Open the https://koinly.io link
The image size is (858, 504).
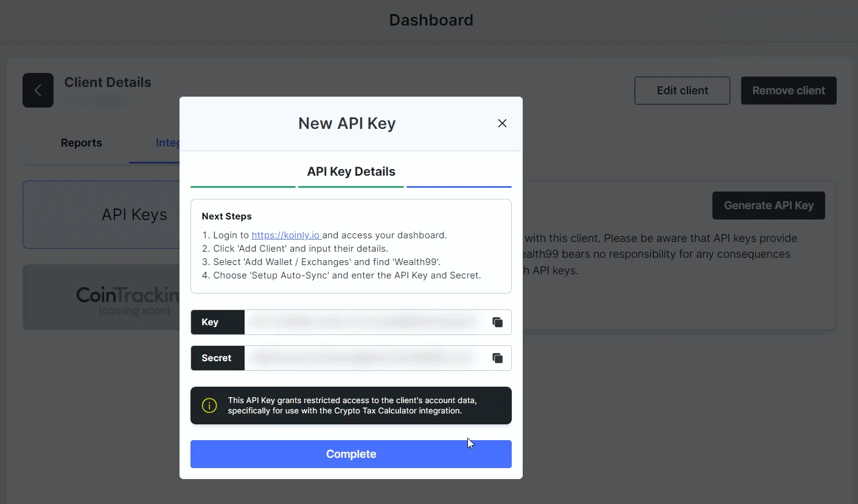287,235
